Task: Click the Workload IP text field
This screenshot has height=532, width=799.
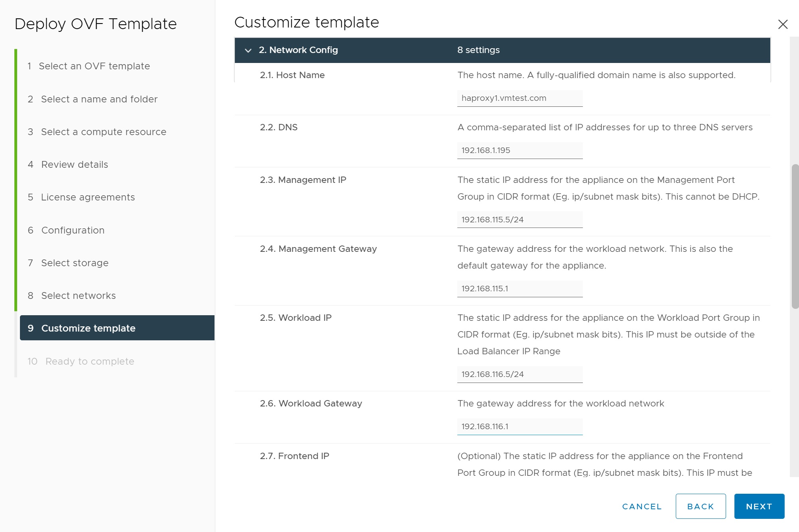Action: click(x=520, y=375)
